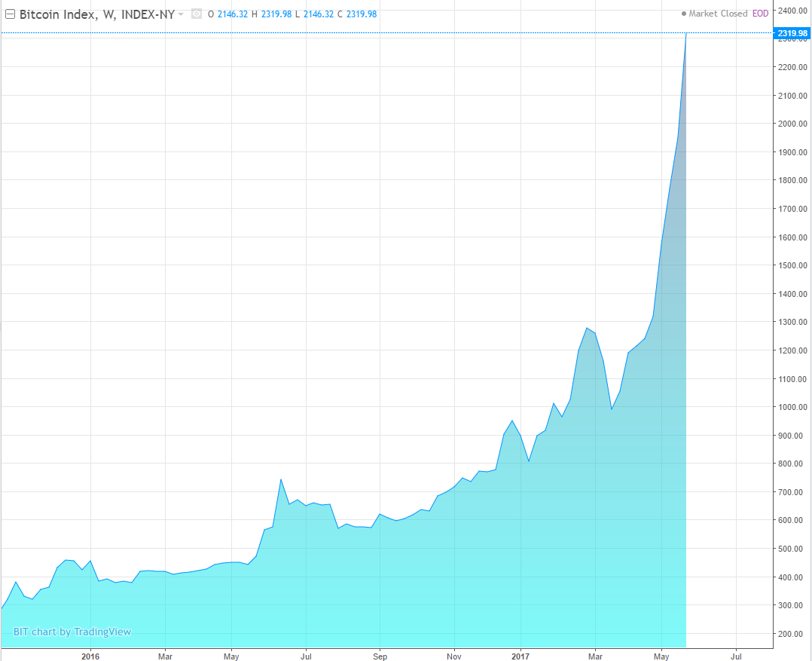Open the BIT chart by TradingView link
Screen dimensions: 812x661
click(x=72, y=632)
